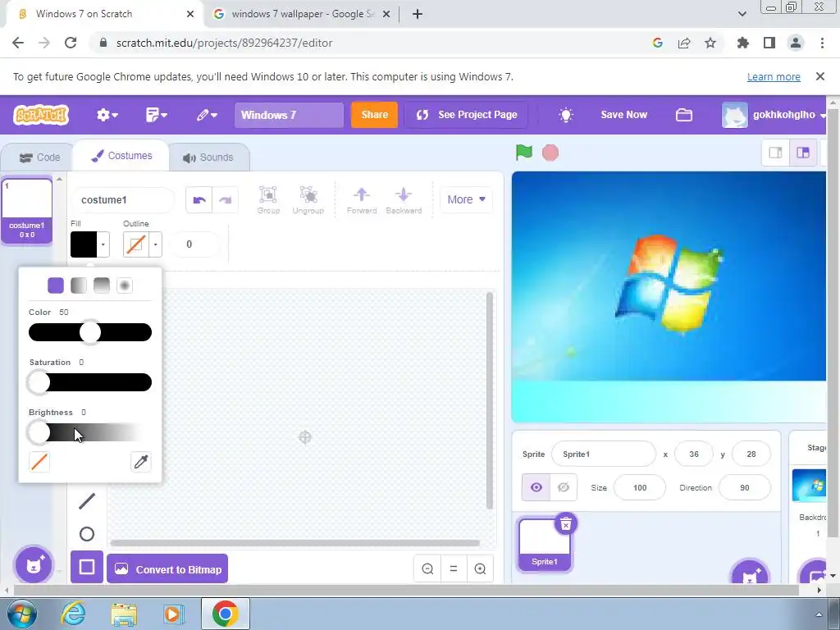Select the Circle tool

[87, 534]
